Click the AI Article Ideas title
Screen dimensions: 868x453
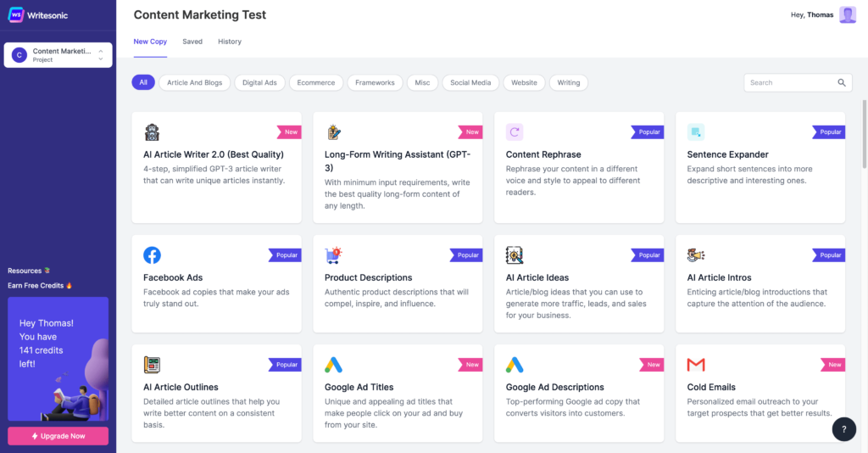(x=537, y=277)
